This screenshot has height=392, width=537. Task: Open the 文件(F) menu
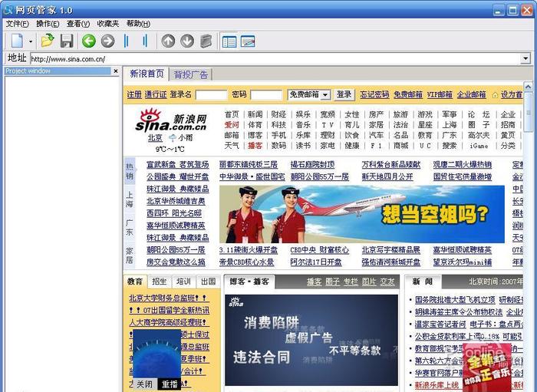click(17, 24)
